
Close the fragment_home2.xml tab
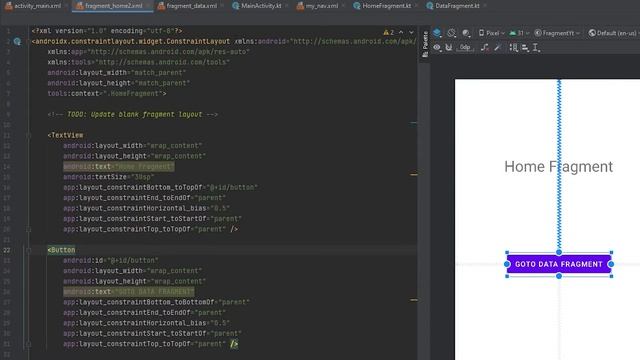[148, 6]
